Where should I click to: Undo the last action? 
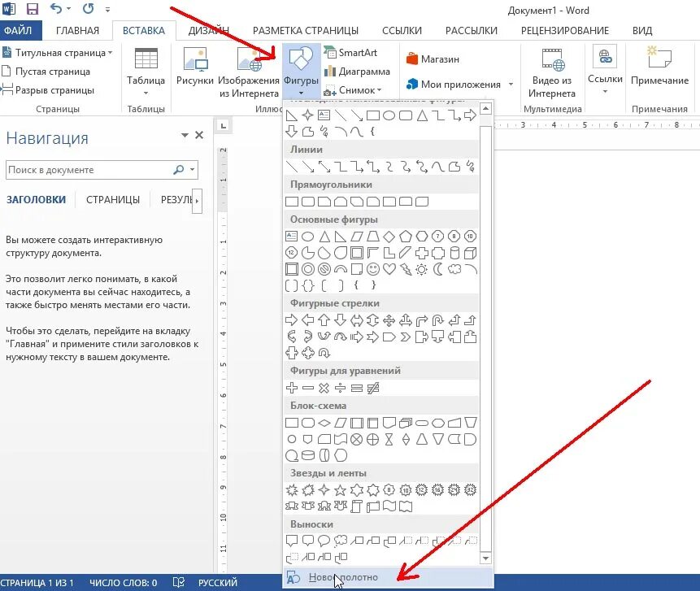pyautogui.click(x=55, y=8)
